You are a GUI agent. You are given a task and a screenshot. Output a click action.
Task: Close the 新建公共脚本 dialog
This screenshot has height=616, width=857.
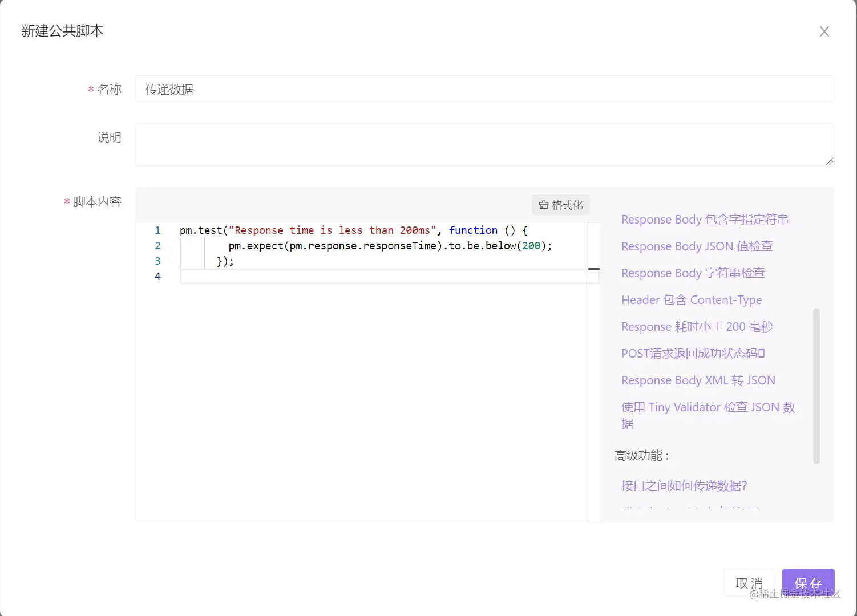point(824,31)
